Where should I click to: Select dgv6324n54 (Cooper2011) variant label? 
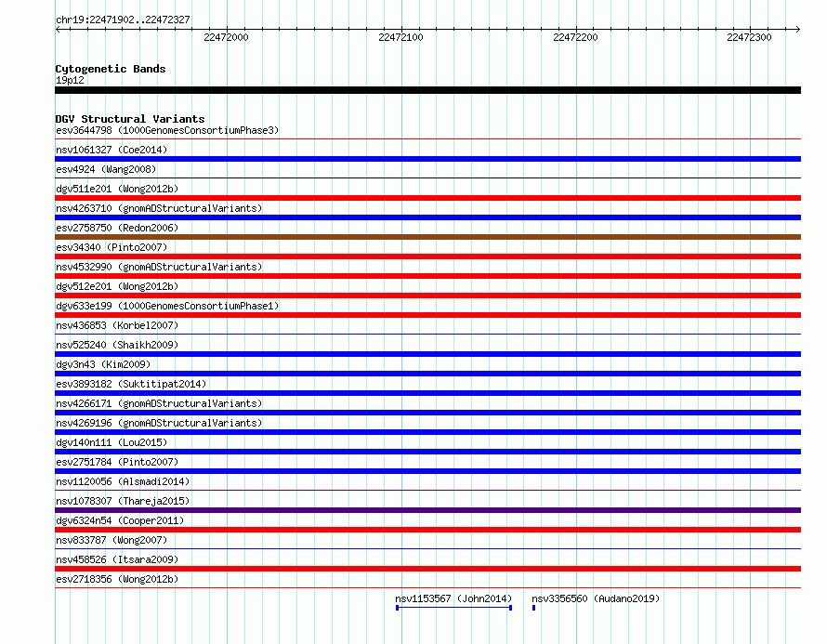pos(120,520)
